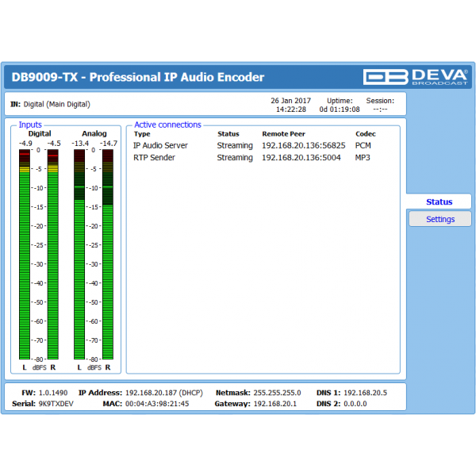The height and width of the screenshot is (476, 476).
Task: Click gateway value 192.168.20.1
Action: [275, 404]
